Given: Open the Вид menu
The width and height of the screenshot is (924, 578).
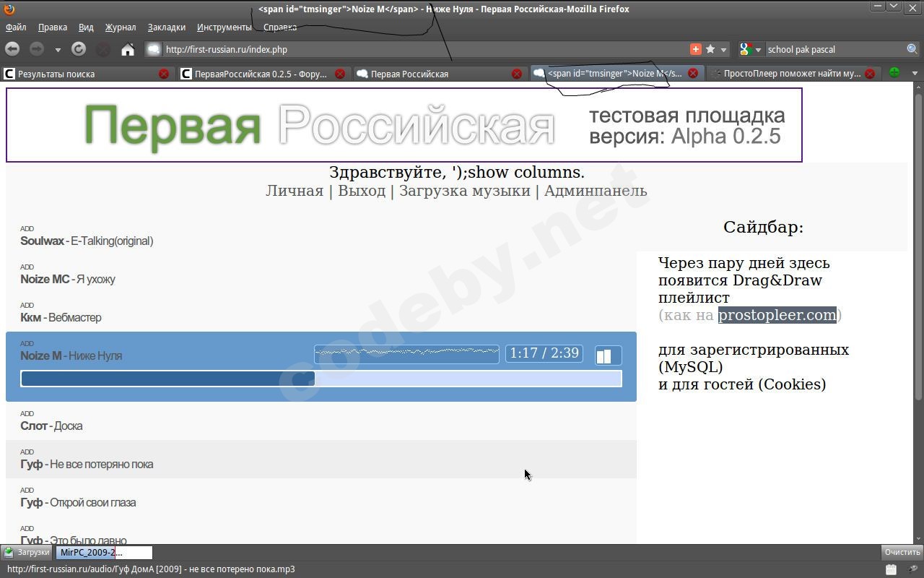Looking at the screenshot, I should point(86,27).
